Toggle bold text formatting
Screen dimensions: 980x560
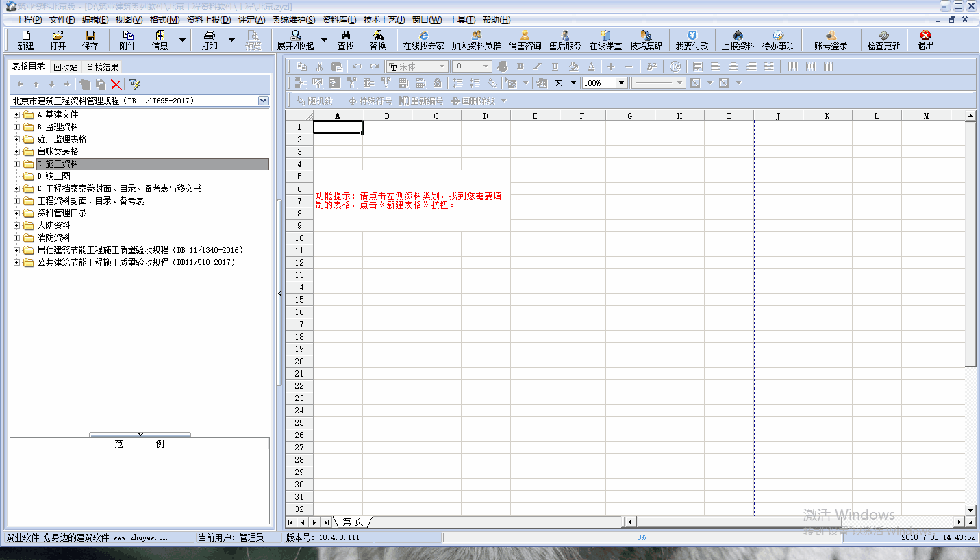(520, 66)
